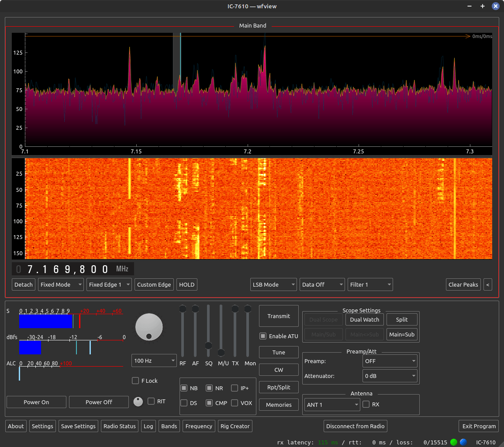Click the RF gain slider handle

click(x=183, y=309)
